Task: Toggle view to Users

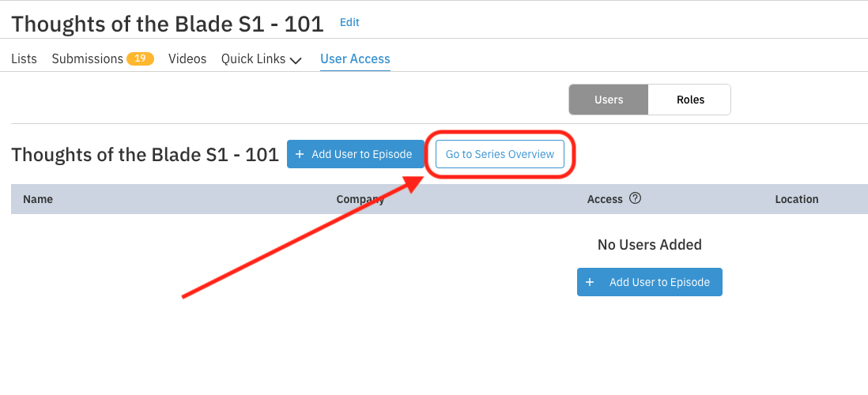Action: tap(609, 100)
